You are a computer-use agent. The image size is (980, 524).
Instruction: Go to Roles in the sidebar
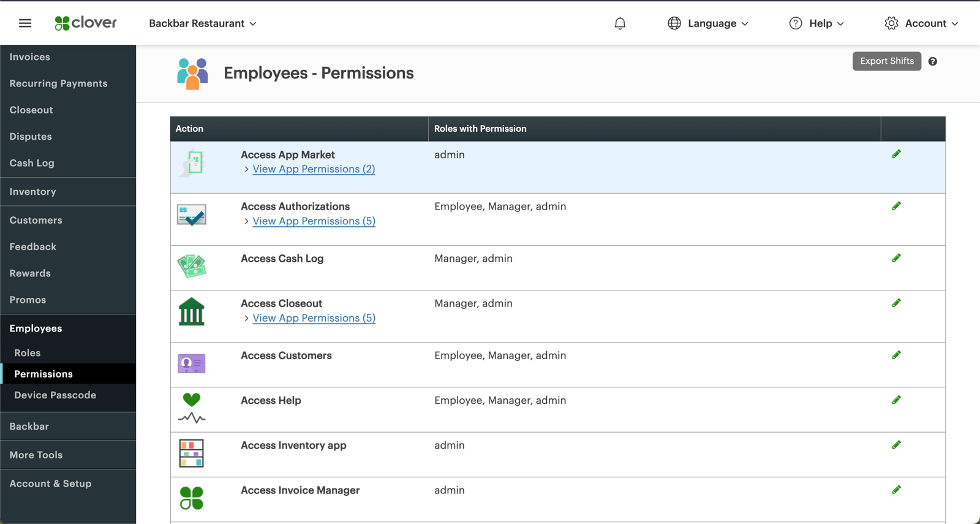click(x=28, y=353)
